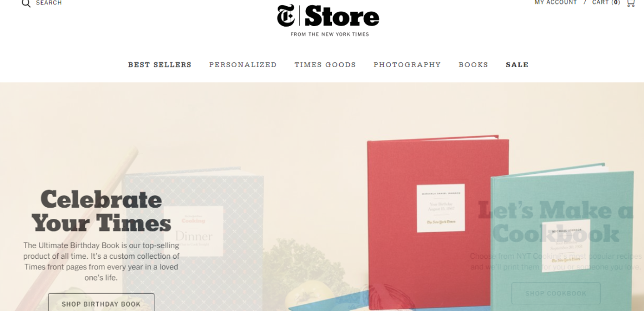The image size is (644, 311).
Task: Open the Best Sellers menu
Action: click(x=160, y=65)
